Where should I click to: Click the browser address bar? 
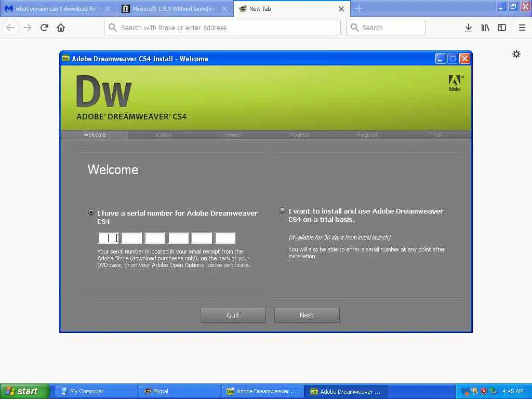222,28
